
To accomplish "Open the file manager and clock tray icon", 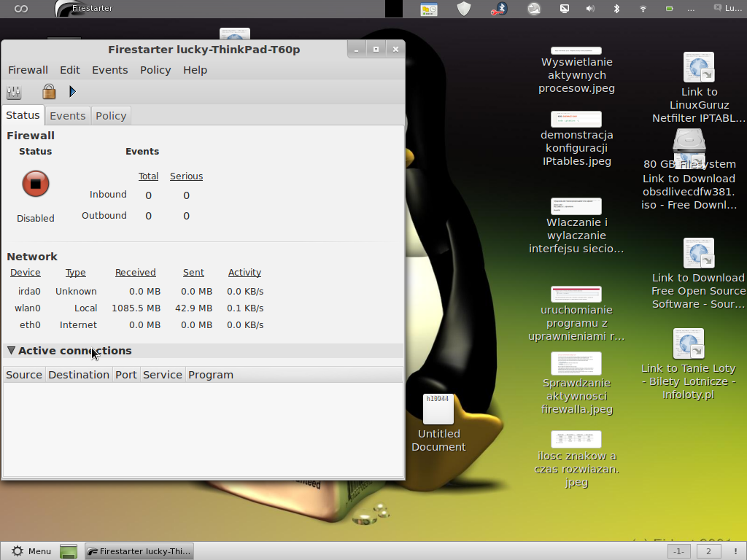I will pos(429,9).
